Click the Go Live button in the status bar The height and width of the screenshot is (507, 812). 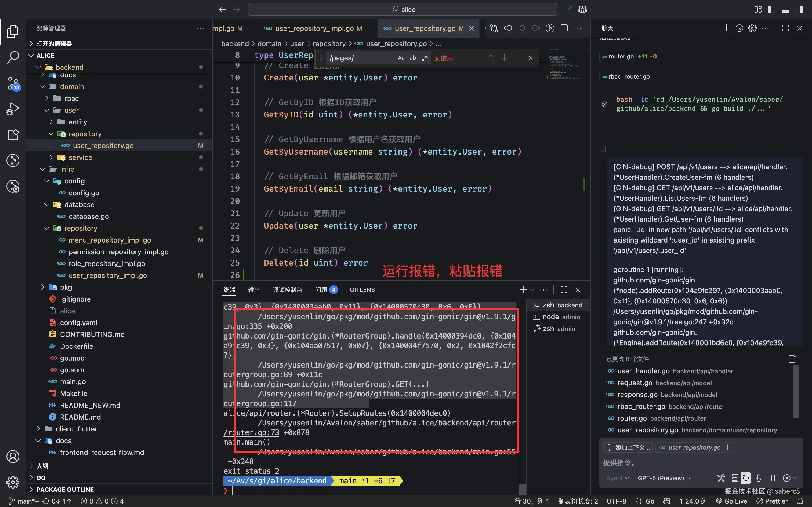(x=732, y=501)
